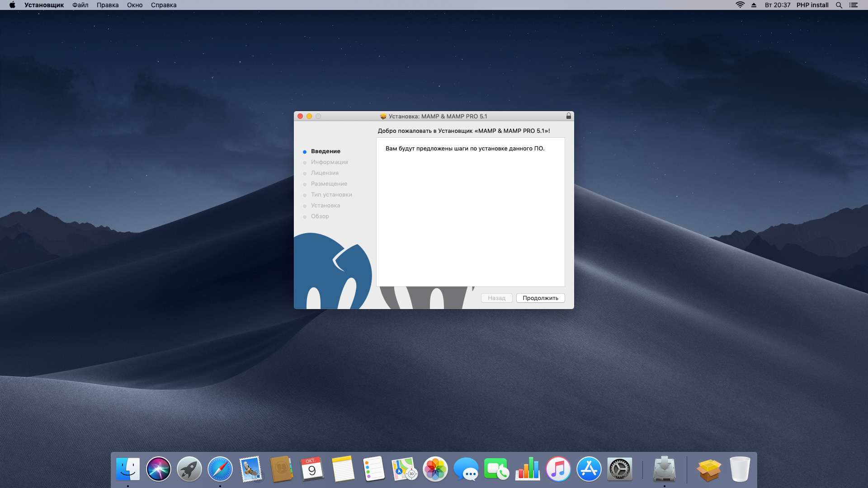Open FaceTime from the Dock
The image size is (868, 488).
pos(497,469)
